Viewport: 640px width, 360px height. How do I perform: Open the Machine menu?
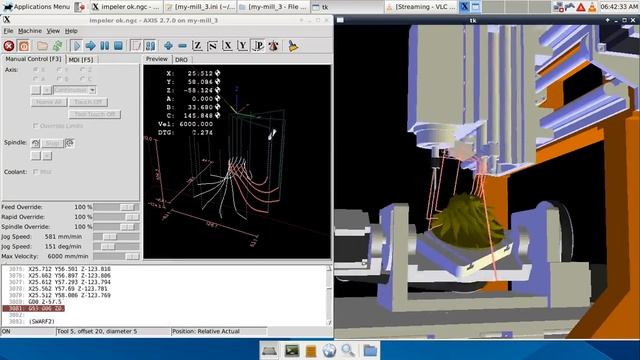tap(30, 31)
